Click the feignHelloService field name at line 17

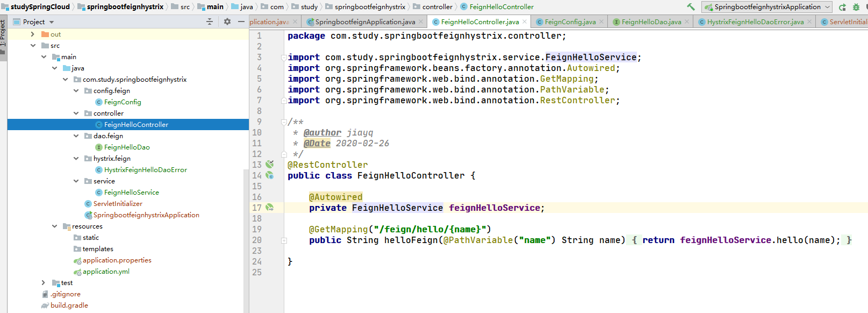click(494, 208)
